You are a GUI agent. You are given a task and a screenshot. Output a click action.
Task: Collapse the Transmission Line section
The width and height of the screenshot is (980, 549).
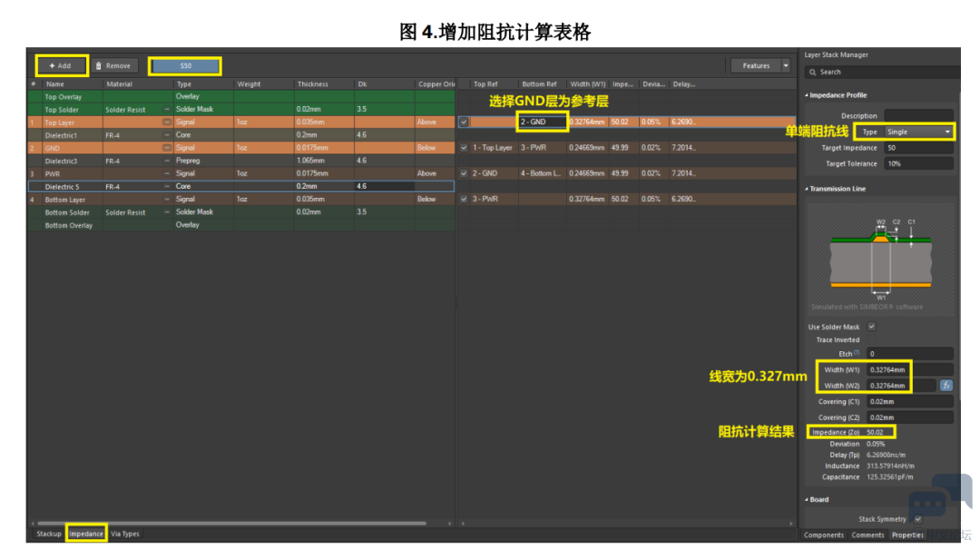(x=807, y=188)
